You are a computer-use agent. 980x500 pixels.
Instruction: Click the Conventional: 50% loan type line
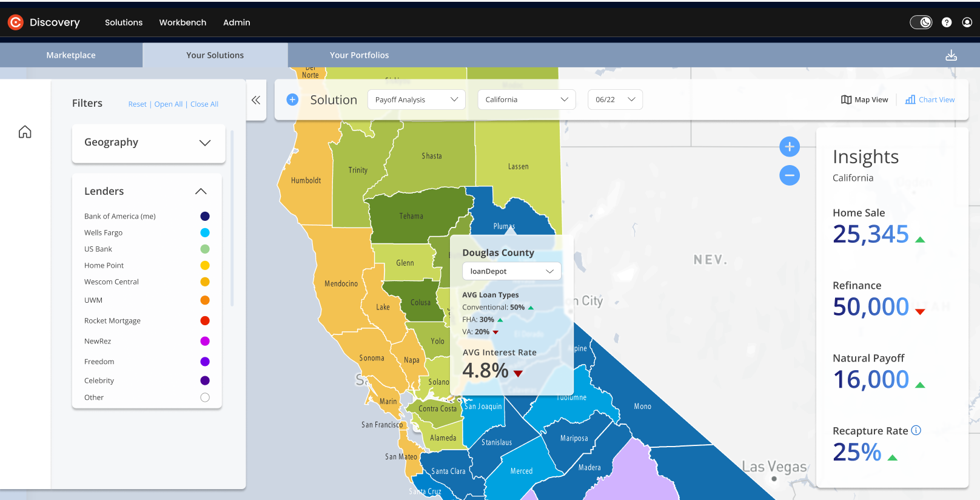(498, 307)
